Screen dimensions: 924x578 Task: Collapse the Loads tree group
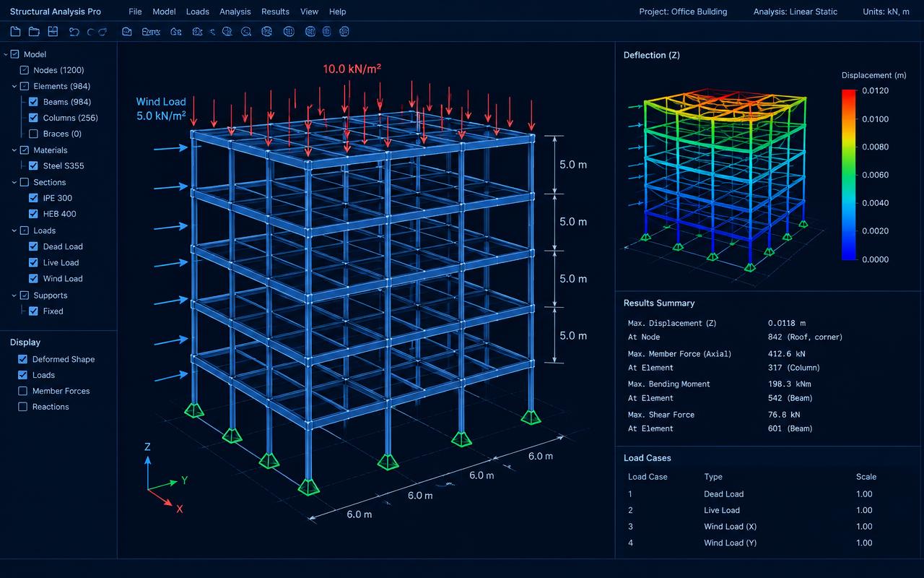[14, 230]
